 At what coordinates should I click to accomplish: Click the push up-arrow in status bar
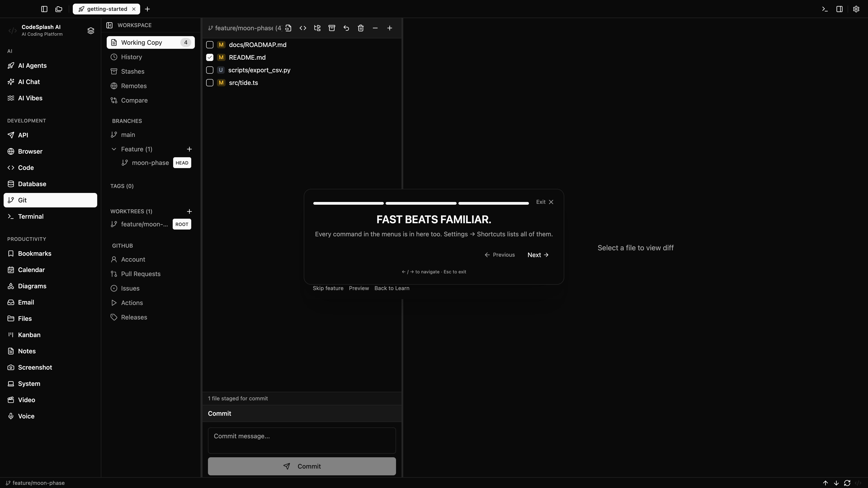[826, 483]
